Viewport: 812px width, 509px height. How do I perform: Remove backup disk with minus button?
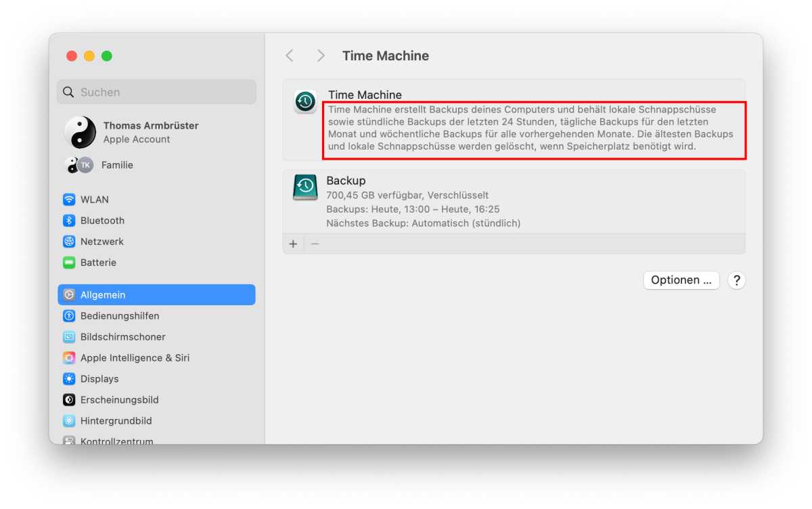(315, 244)
